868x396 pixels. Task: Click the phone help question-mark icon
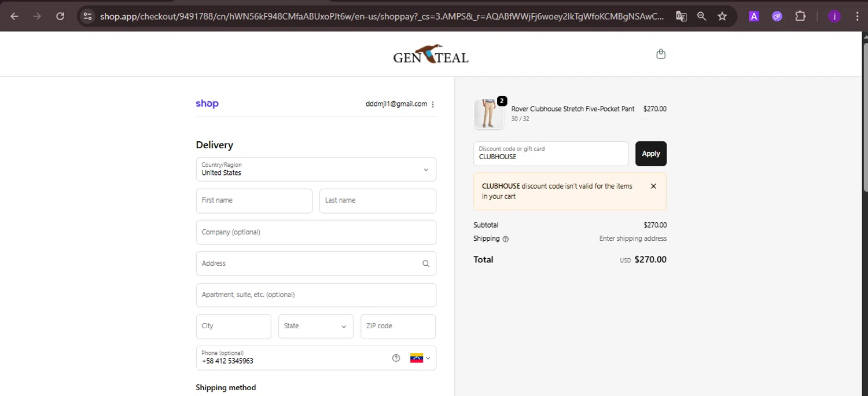[396, 358]
